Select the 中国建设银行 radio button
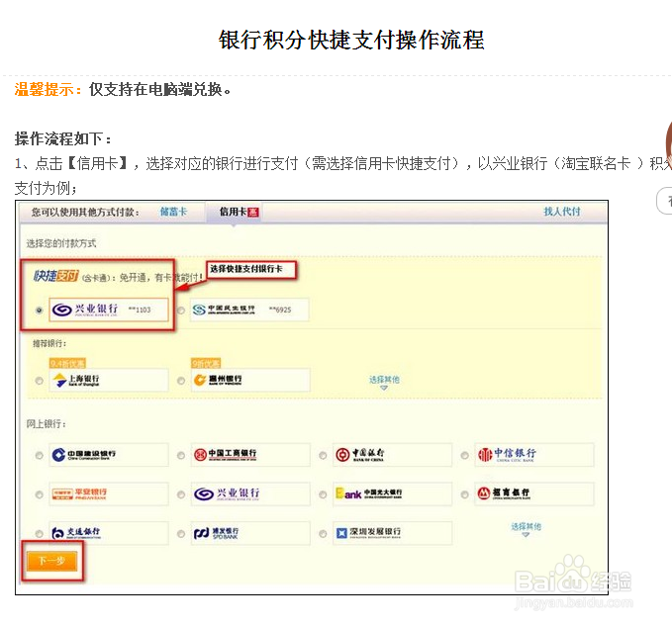 39,455
